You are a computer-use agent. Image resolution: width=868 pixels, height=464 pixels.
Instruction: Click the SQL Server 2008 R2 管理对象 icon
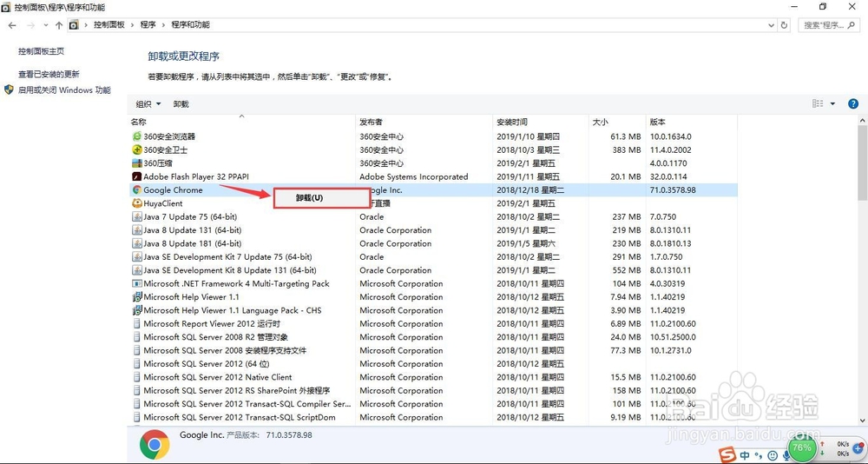[x=137, y=337]
